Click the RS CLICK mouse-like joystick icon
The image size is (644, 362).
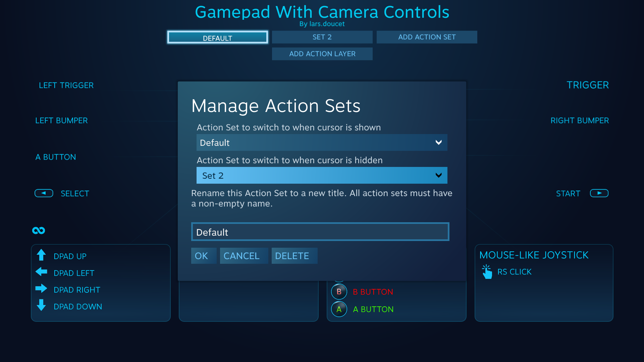pyautogui.click(x=487, y=272)
